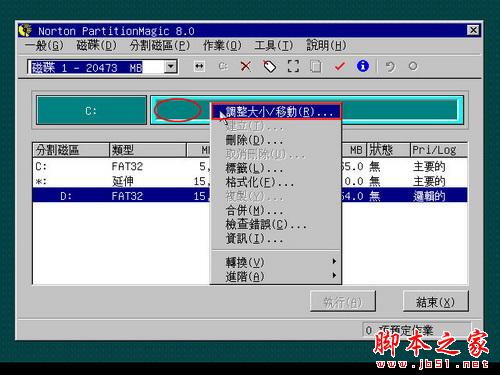500x375 pixels.
Task: Select the C: block in disk map
Action: [x=91, y=110]
